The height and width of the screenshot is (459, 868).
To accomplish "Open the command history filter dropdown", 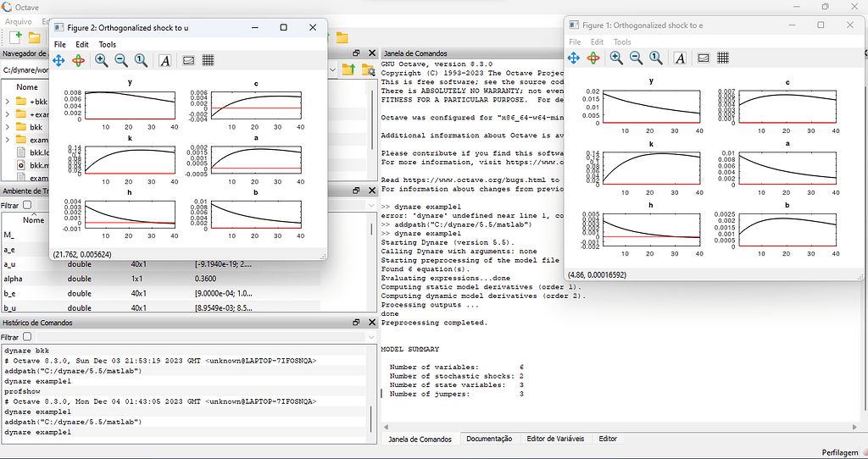I will point(372,337).
